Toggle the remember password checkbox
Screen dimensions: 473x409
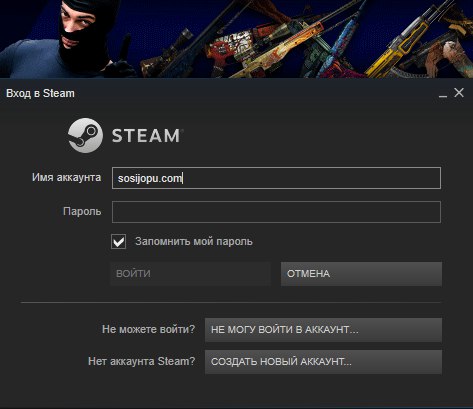tap(119, 241)
